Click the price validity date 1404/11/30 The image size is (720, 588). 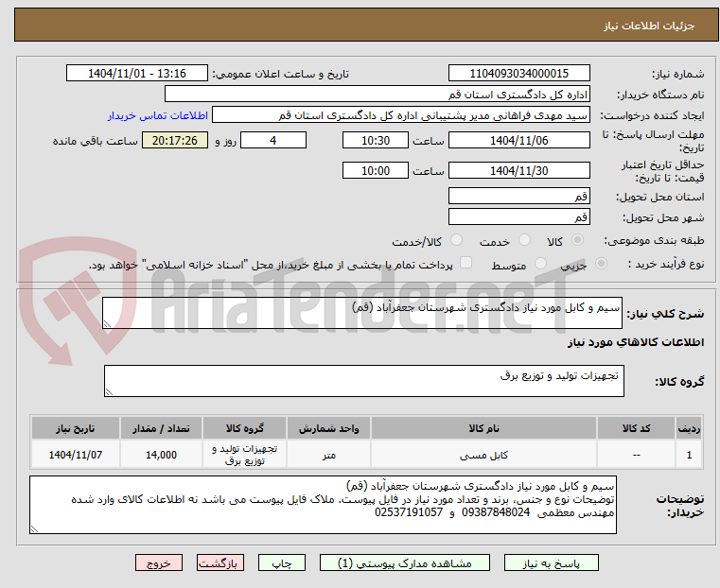coord(518,170)
